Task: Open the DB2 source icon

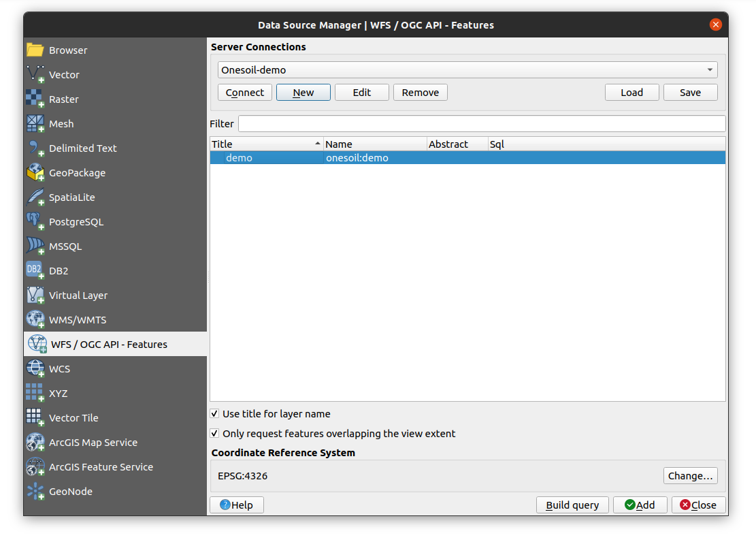Action: pyautogui.click(x=35, y=271)
